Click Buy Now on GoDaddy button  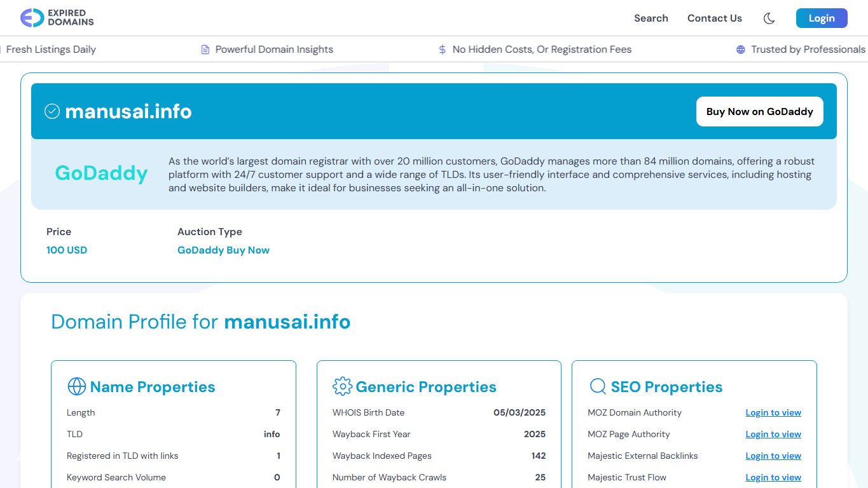pos(760,111)
